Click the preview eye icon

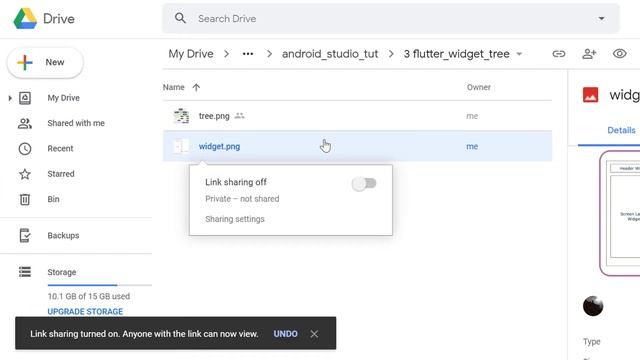[x=620, y=54]
